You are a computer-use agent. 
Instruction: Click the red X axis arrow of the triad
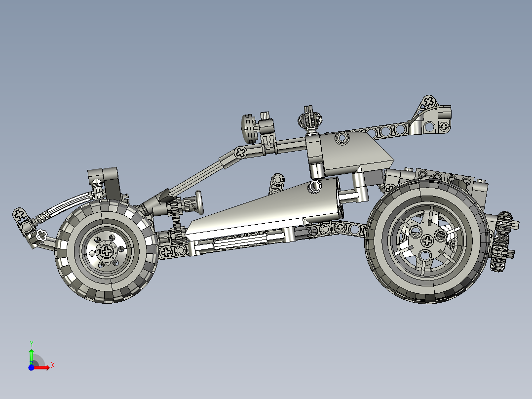coord(41,367)
